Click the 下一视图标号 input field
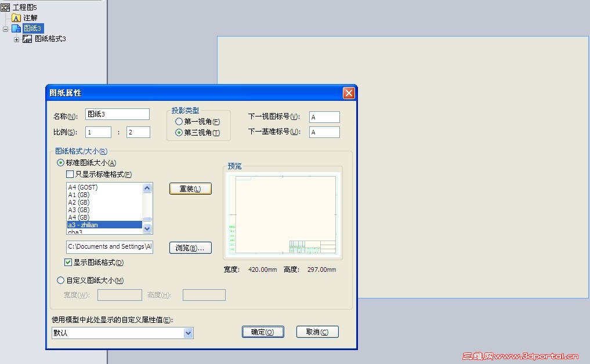 [x=324, y=117]
